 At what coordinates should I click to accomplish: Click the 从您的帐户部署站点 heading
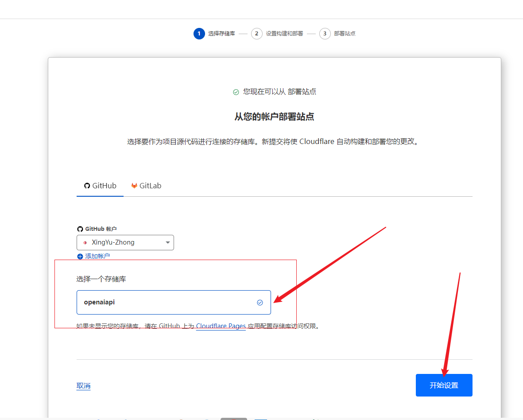274,117
